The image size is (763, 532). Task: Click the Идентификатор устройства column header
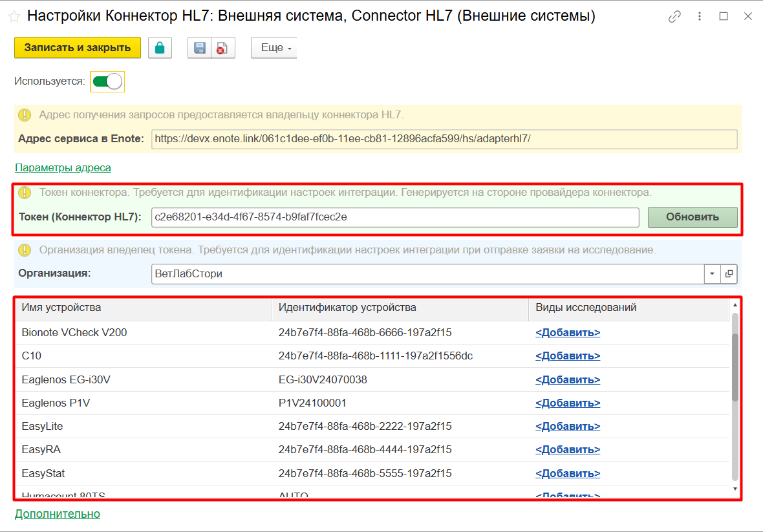point(400,308)
